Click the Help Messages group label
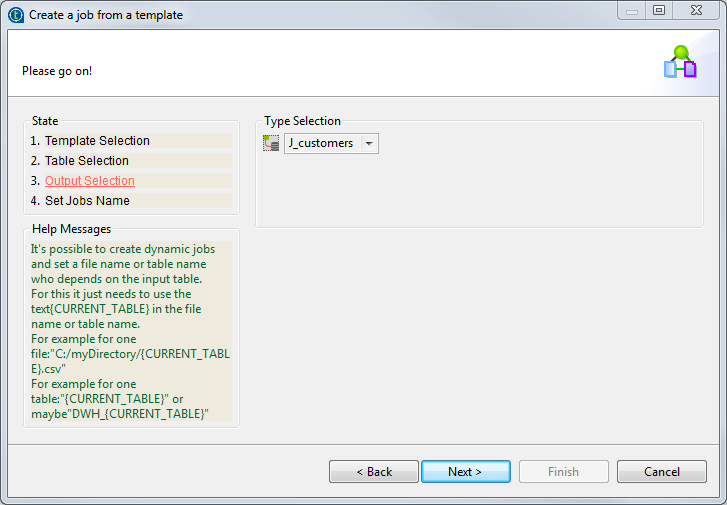This screenshot has height=505, width=727. (71, 229)
